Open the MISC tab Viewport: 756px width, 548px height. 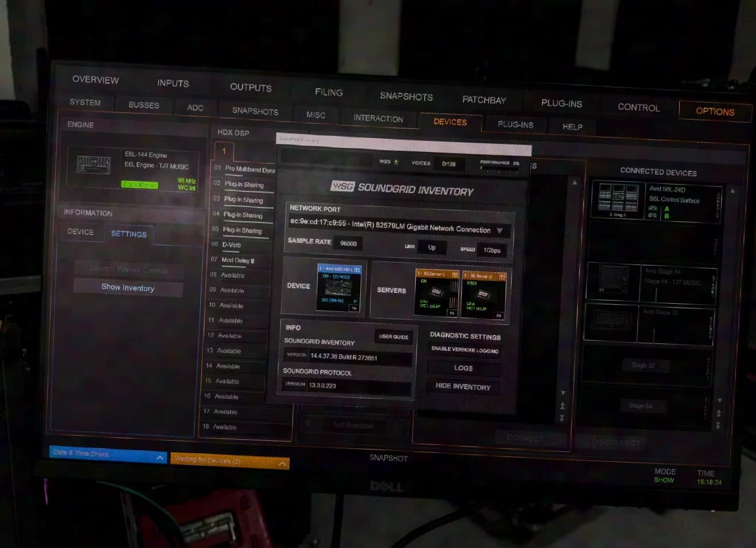315,115
